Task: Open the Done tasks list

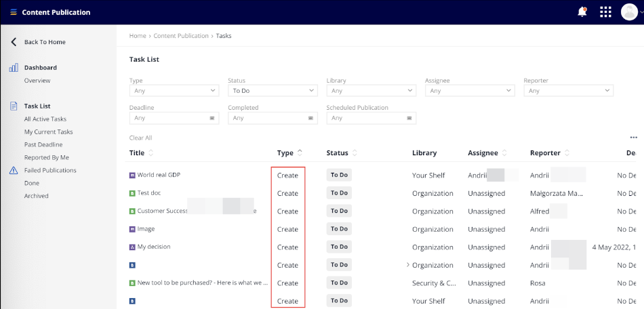Action: (x=32, y=183)
